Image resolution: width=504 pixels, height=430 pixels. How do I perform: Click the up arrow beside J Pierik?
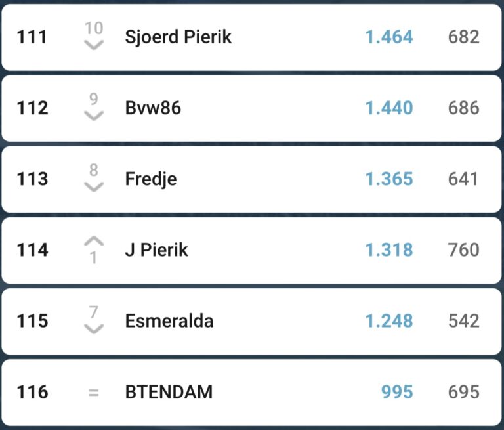click(94, 241)
